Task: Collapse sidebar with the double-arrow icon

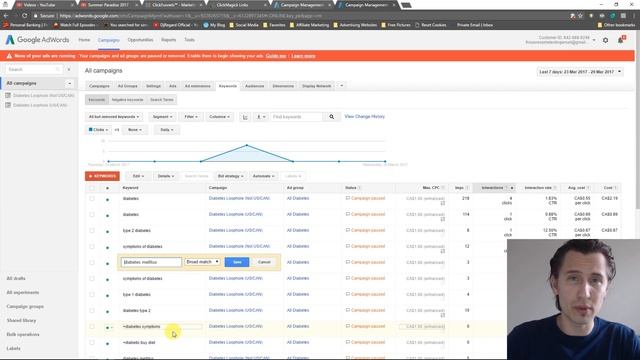Action: point(69,70)
